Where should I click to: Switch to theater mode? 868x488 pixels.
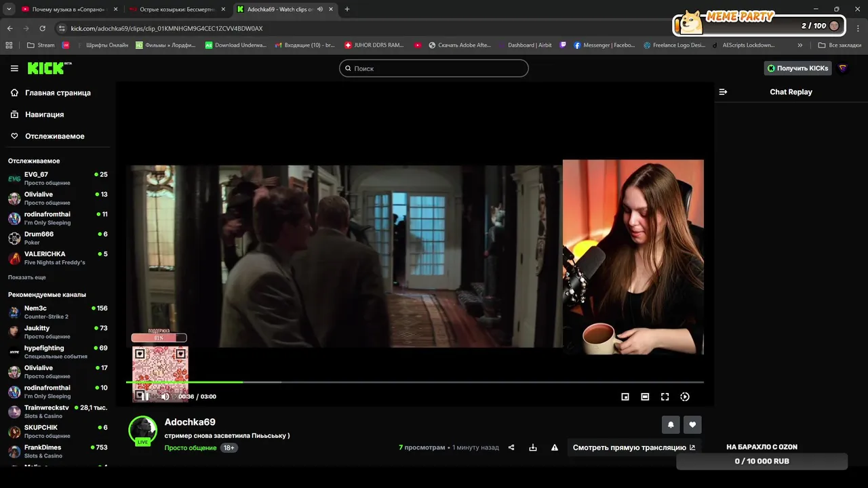(x=645, y=396)
